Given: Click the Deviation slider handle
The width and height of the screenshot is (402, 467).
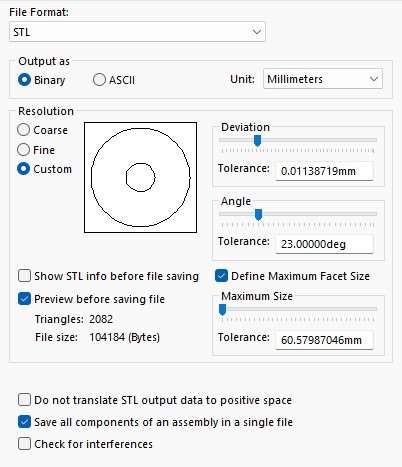Looking at the screenshot, I should [257, 141].
